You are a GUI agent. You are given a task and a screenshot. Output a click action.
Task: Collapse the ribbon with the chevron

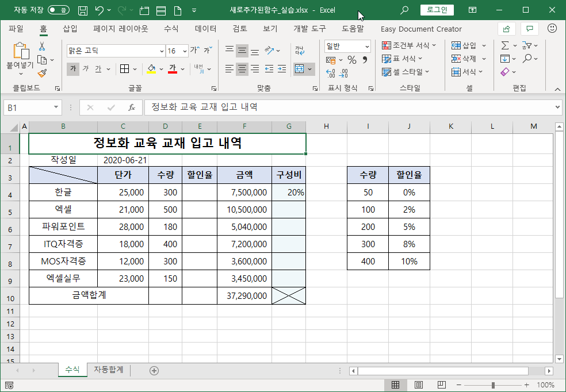click(557, 89)
